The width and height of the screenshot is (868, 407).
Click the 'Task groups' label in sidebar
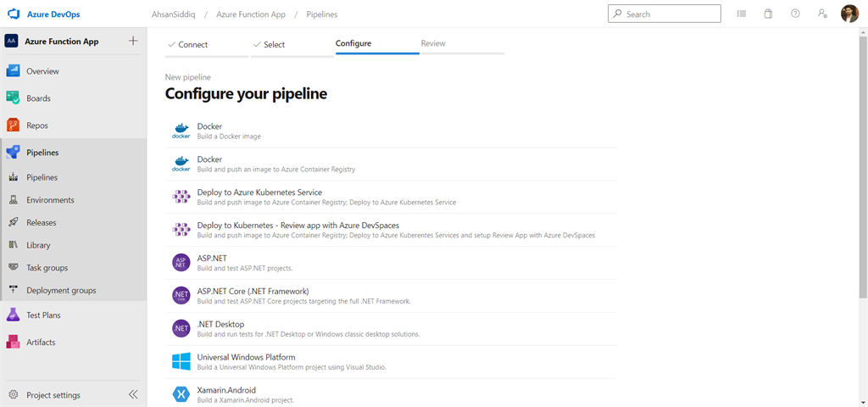pos(47,268)
